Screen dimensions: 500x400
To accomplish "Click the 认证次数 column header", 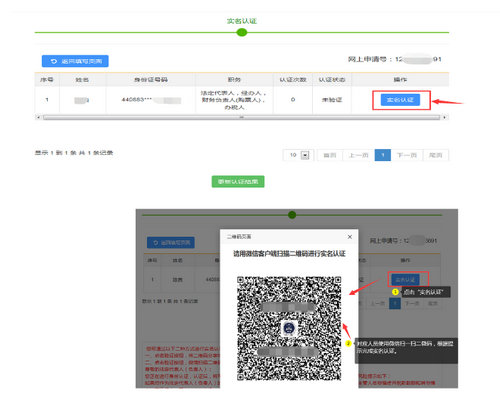I will tap(293, 80).
